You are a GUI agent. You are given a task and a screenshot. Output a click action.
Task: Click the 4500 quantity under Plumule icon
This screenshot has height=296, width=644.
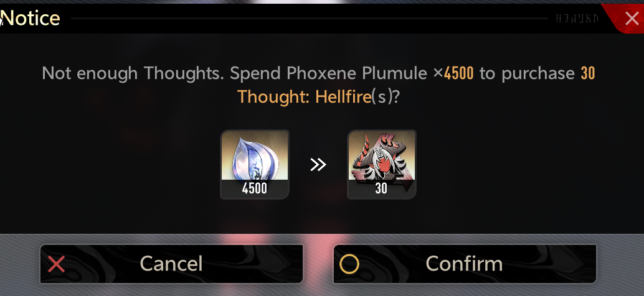coord(255,188)
